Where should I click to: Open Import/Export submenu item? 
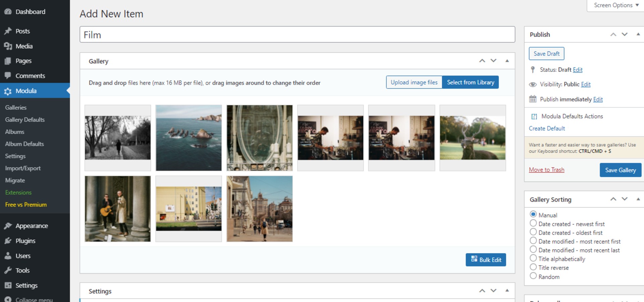point(23,168)
